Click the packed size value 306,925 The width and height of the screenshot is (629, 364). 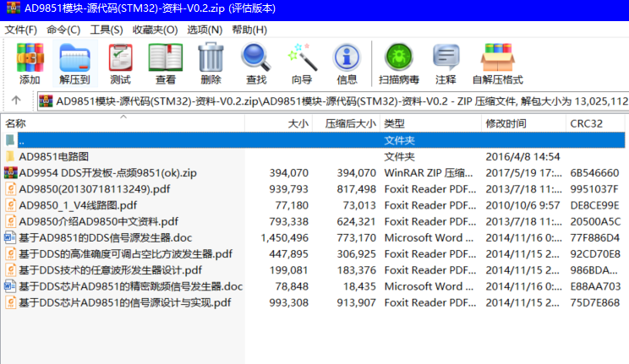pos(357,254)
